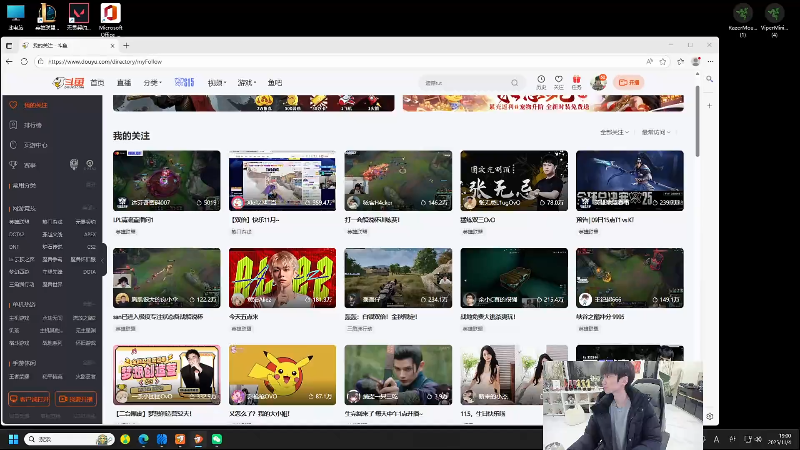Click the CS2 category link in sidebar
The height and width of the screenshot is (450, 800).
(x=91, y=247)
